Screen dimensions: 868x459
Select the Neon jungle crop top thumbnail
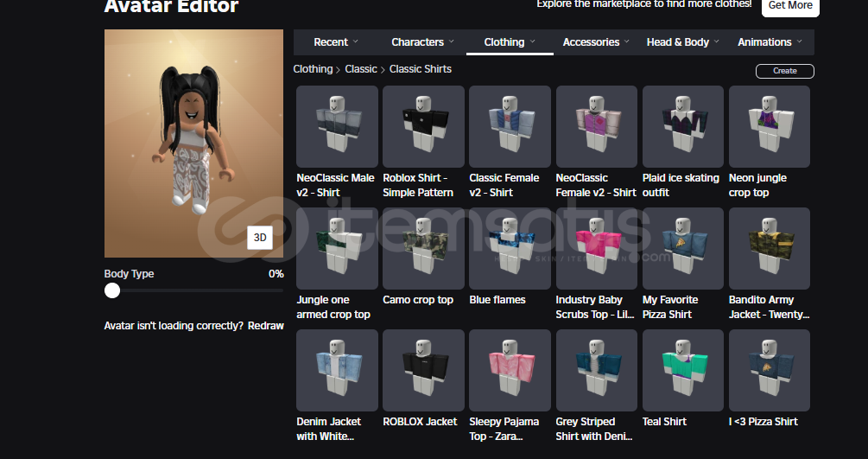click(x=770, y=126)
